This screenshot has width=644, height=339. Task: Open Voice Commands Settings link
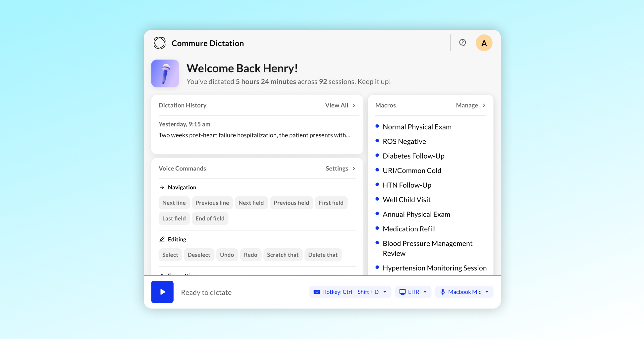point(341,169)
